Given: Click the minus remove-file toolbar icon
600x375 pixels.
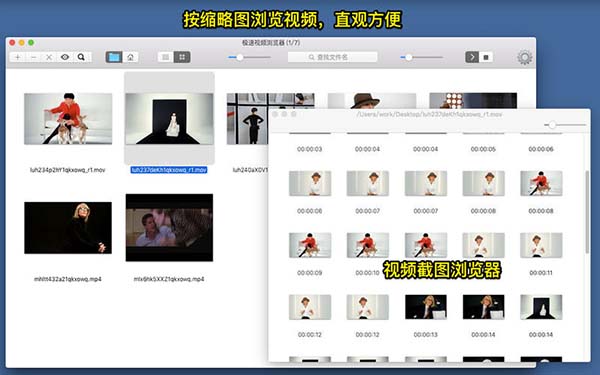Looking at the screenshot, I should [x=34, y=57].
